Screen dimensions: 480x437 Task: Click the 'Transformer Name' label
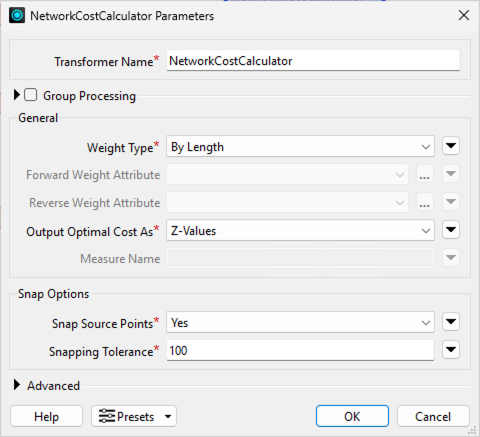tap(104, 62)
